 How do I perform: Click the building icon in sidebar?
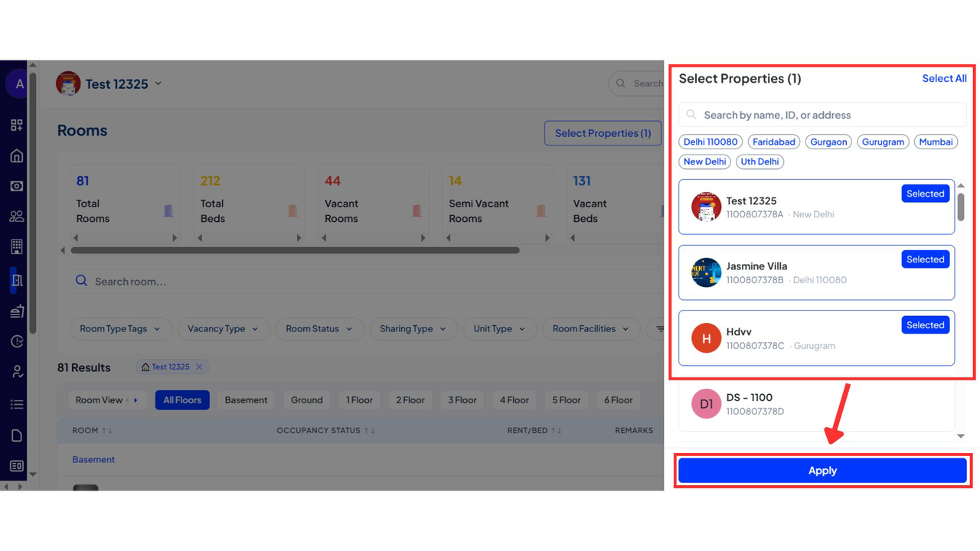(16, 246)
